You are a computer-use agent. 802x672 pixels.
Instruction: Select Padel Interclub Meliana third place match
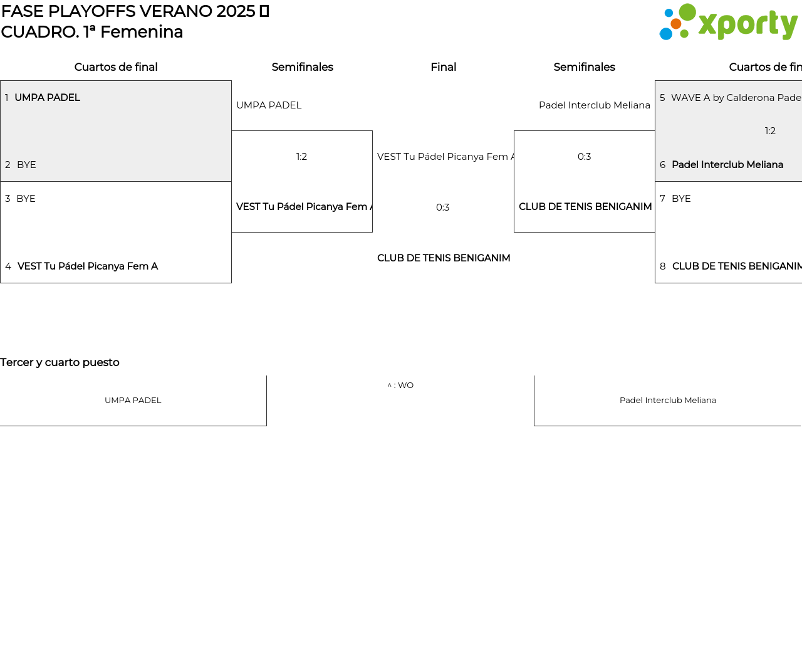point(667,401)
